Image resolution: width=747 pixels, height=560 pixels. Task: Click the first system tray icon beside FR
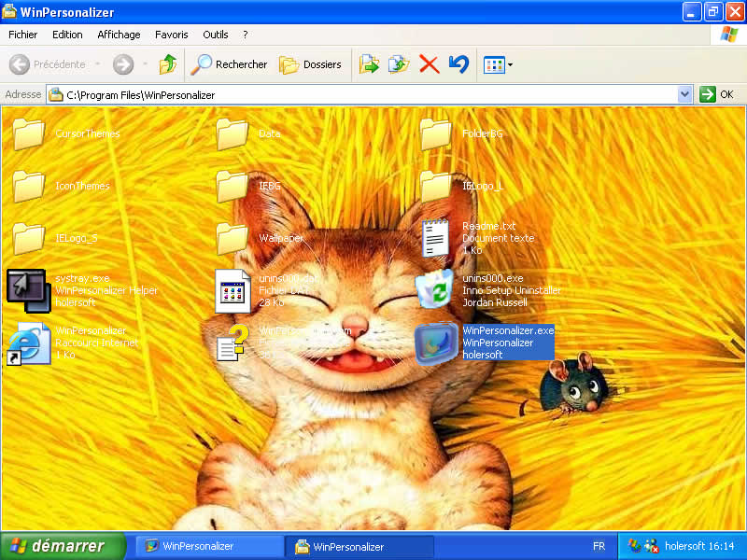634,546
